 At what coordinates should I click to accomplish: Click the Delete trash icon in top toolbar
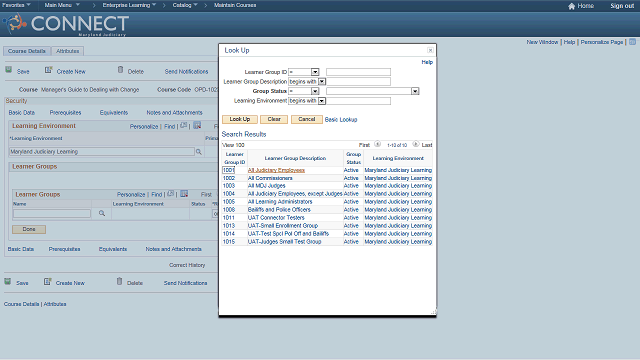tap(120, 70)
